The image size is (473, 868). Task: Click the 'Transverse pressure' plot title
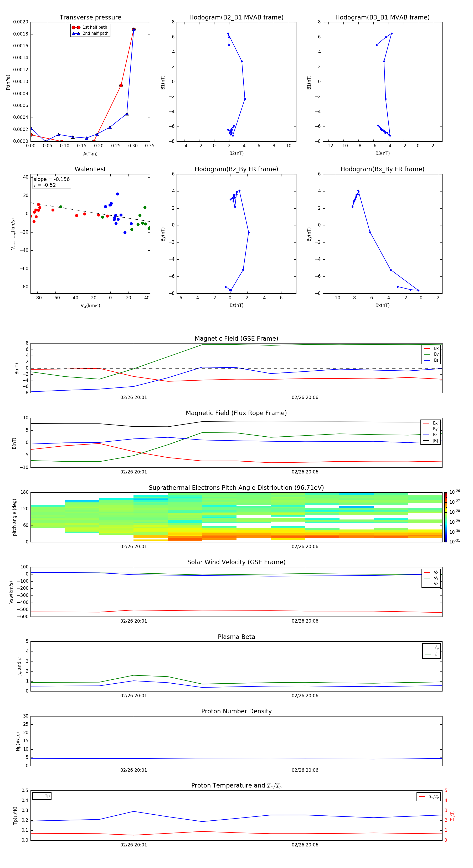(x=90, y=18)
